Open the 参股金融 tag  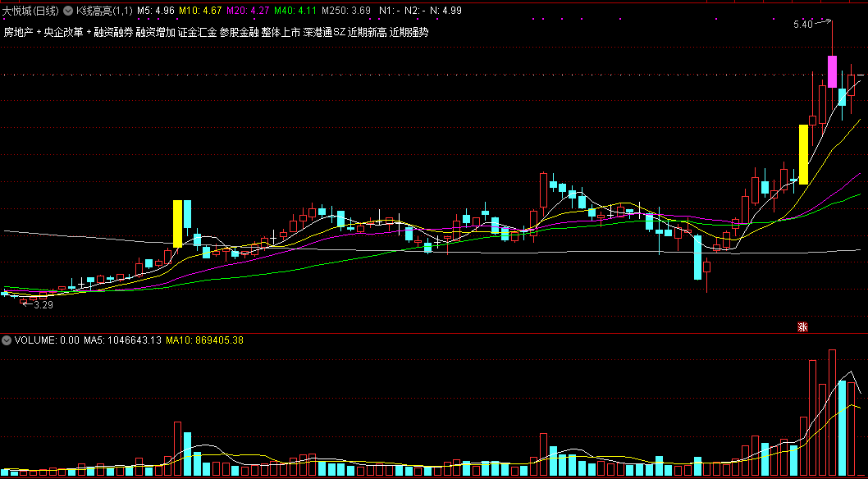click(x=239, y=32)
